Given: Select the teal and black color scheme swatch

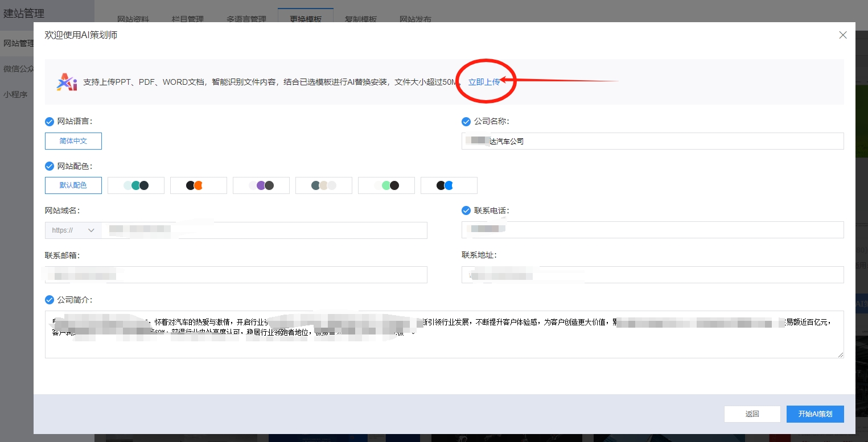Looking at the screenshot, I should pyautogui.click(x=135, y=185).
